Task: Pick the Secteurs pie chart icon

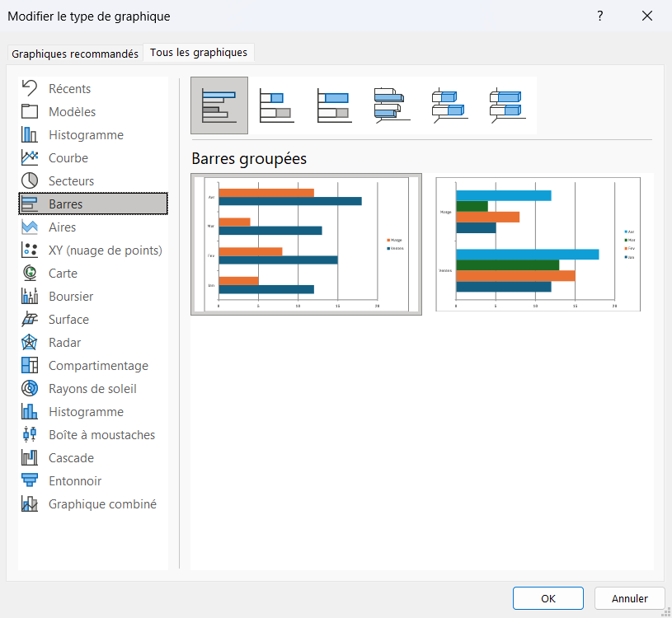Action: pos(30,180)
